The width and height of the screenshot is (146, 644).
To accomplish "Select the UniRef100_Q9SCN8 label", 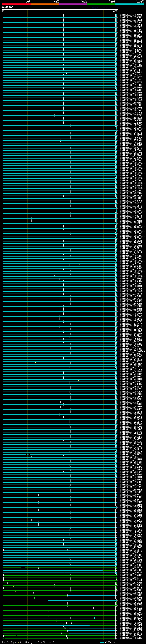I will click(x=131, y=37).
